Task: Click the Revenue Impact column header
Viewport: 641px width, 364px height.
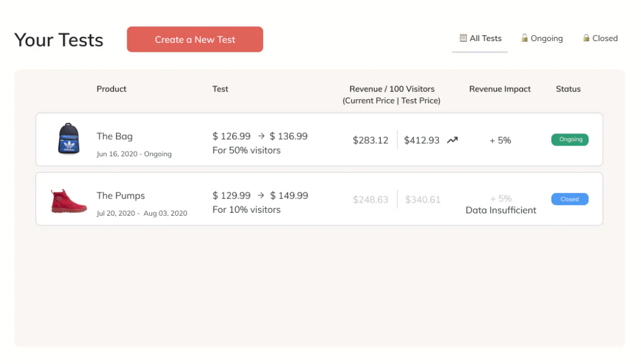Action: [499, 88]
